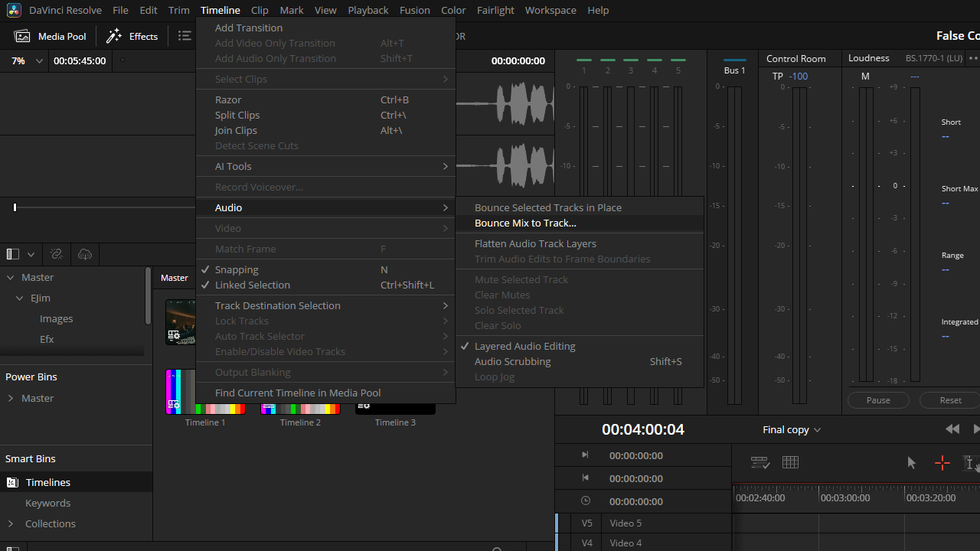Click the DaVinci Resolve logo icon

pyautogui.click(x=13, y=10)
